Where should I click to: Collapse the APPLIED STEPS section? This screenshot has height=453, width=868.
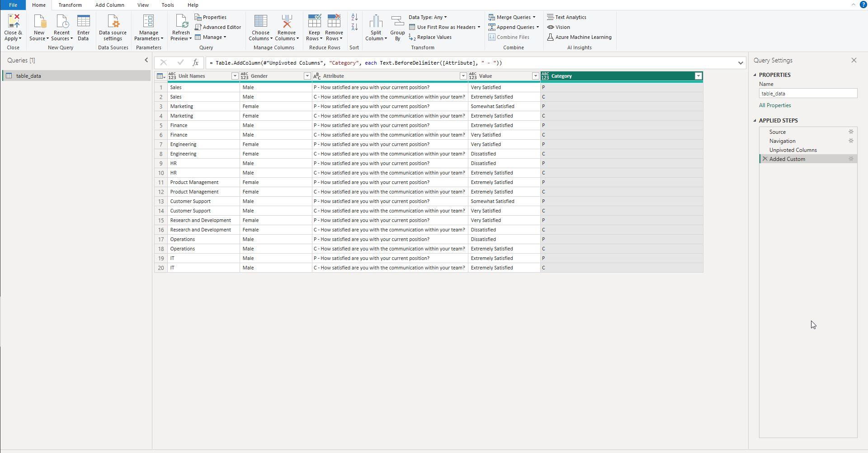pyautogui.click(x=755, y=121)
